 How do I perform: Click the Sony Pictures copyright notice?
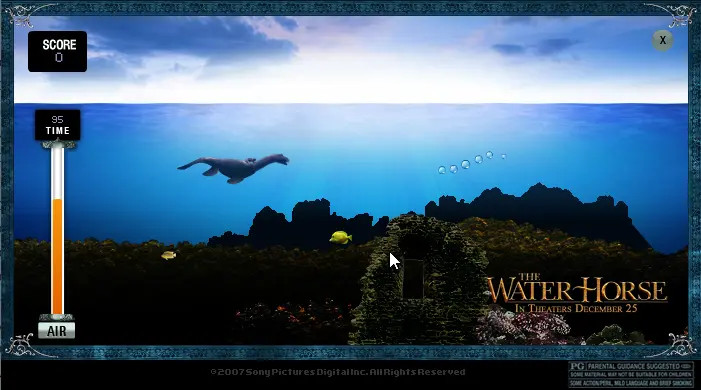pos(338,372)
